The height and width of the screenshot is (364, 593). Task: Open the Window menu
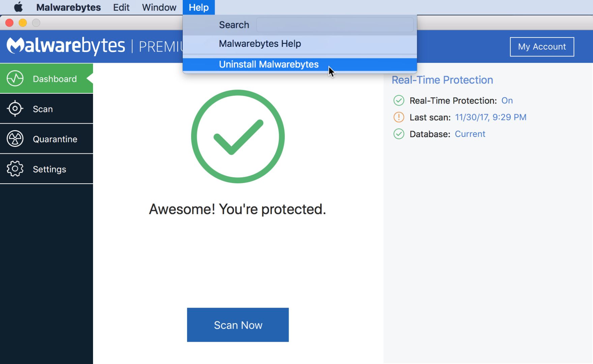click(159, 7)
